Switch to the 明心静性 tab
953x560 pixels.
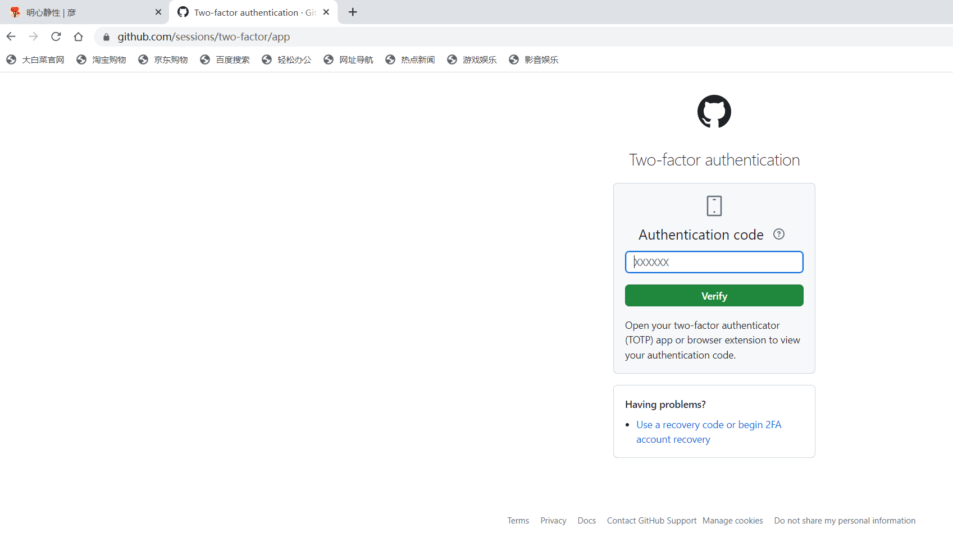click(x=84, y=12)
